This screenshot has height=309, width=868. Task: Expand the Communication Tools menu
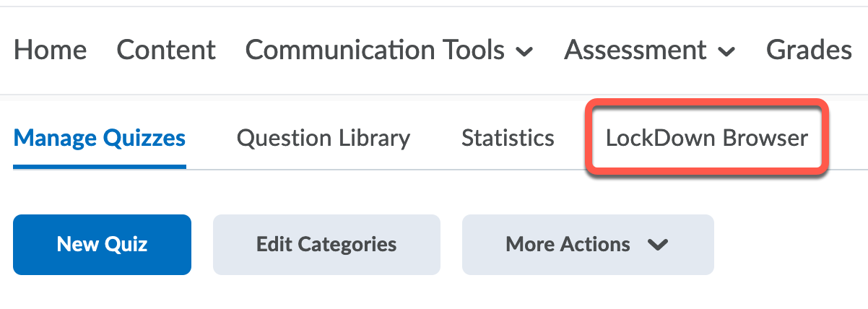click(389, 50)
